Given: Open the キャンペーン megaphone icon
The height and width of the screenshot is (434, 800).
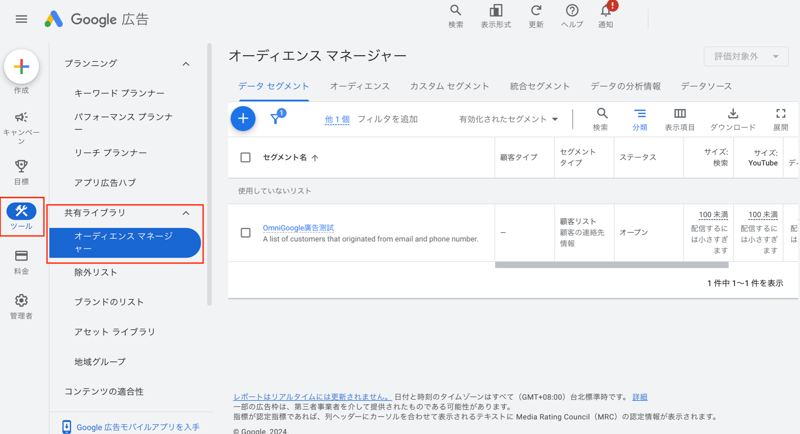Looking at the screenshot, I should point(21,118).
